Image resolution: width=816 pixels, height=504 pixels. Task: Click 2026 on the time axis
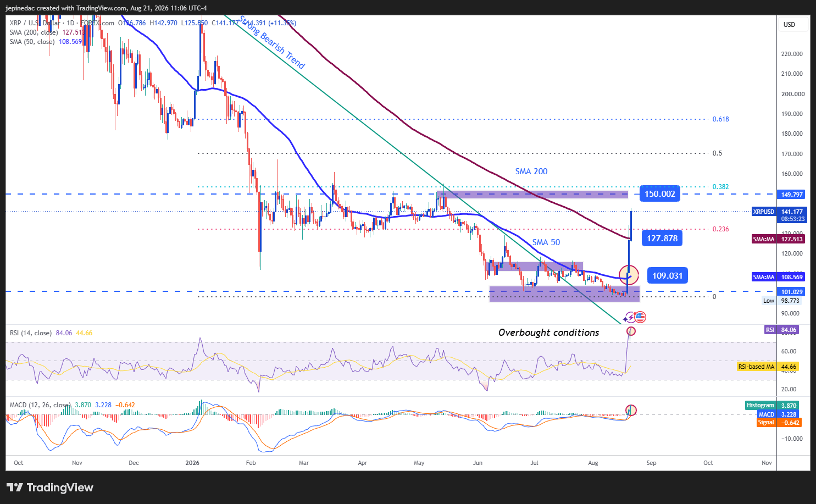[192, 463]
